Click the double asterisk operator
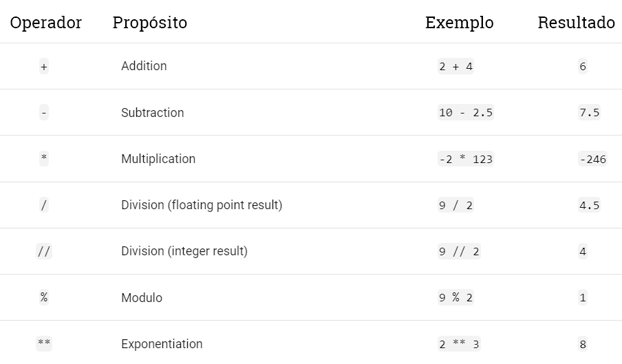The image size is (622, 364). 44,343
